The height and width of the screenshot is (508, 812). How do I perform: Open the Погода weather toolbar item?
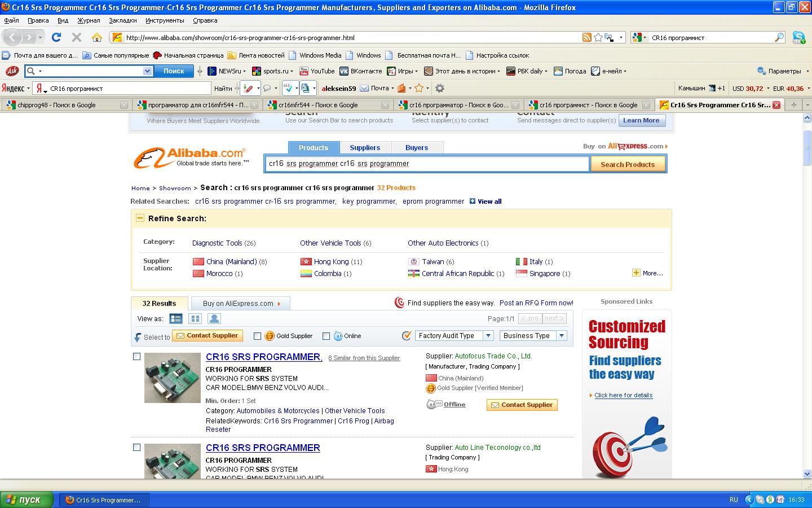570,71
